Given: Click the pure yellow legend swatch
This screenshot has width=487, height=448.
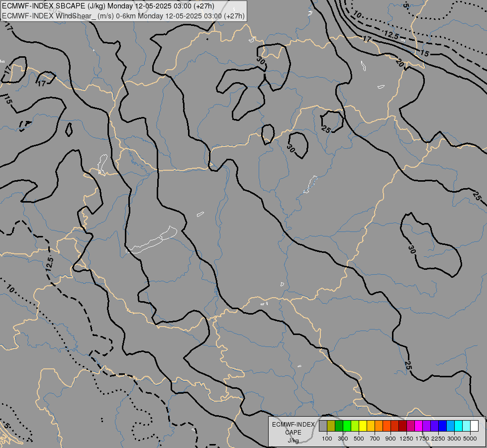Looking at the screenshot, I should pos(363,426).
